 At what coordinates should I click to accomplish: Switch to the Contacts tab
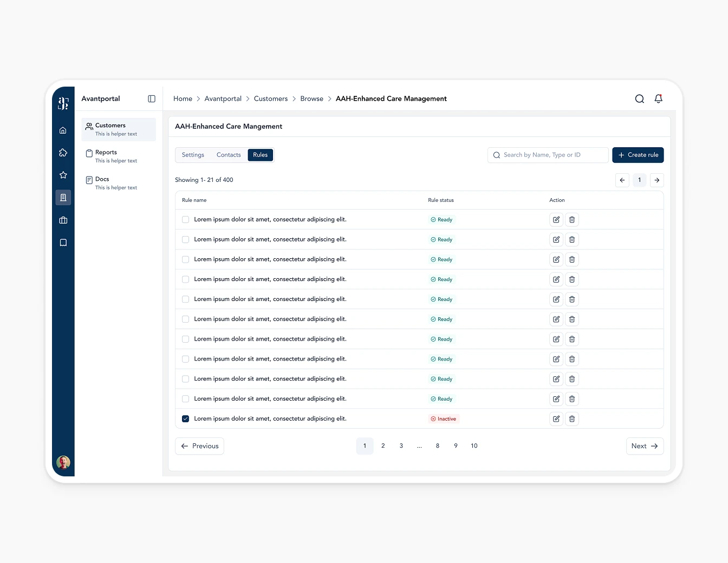[x=228, y=155]
